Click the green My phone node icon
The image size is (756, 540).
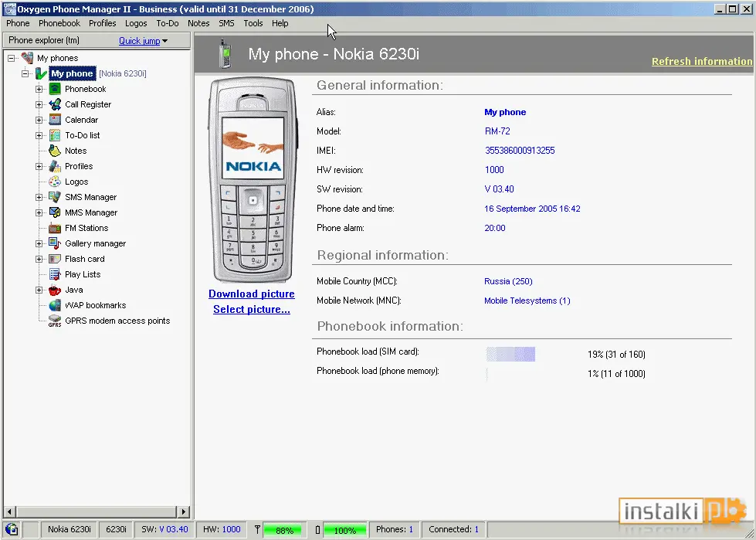click(41, 73)
